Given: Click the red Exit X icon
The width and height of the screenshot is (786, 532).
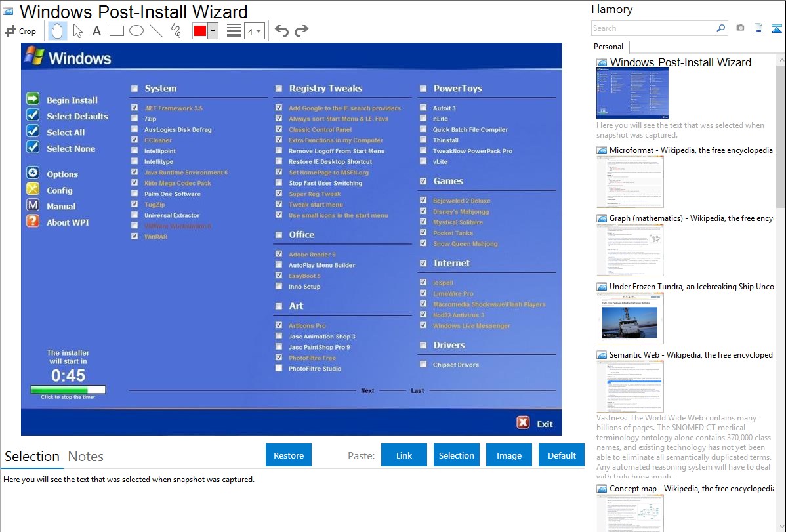Looking at the screenshot, I should [x=523, y=422].
